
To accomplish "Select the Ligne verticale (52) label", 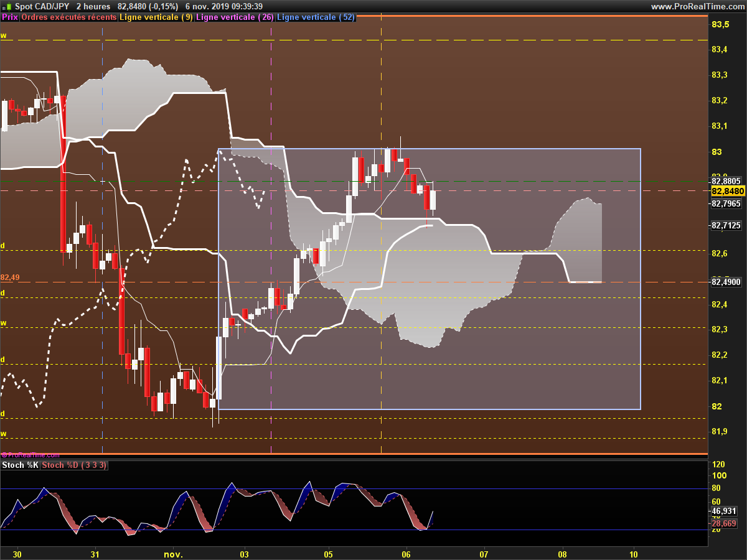I will click(316, 17).
